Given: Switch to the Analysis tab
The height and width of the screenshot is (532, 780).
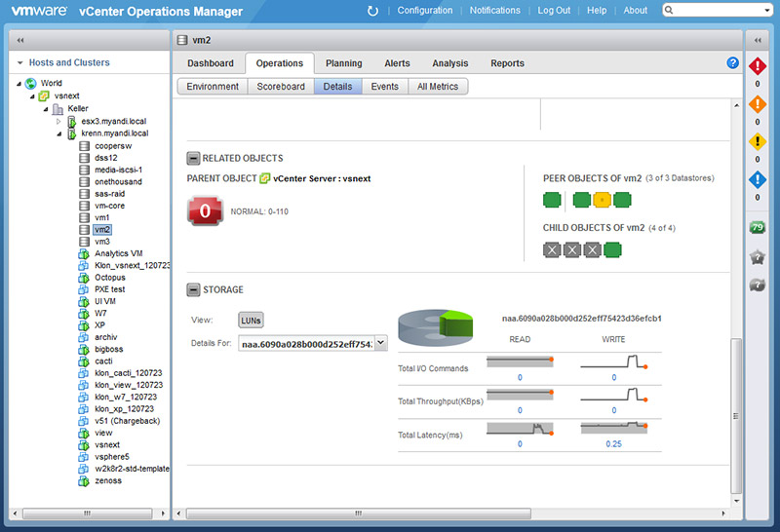Looking at the screenshot, I should point(450,63).
